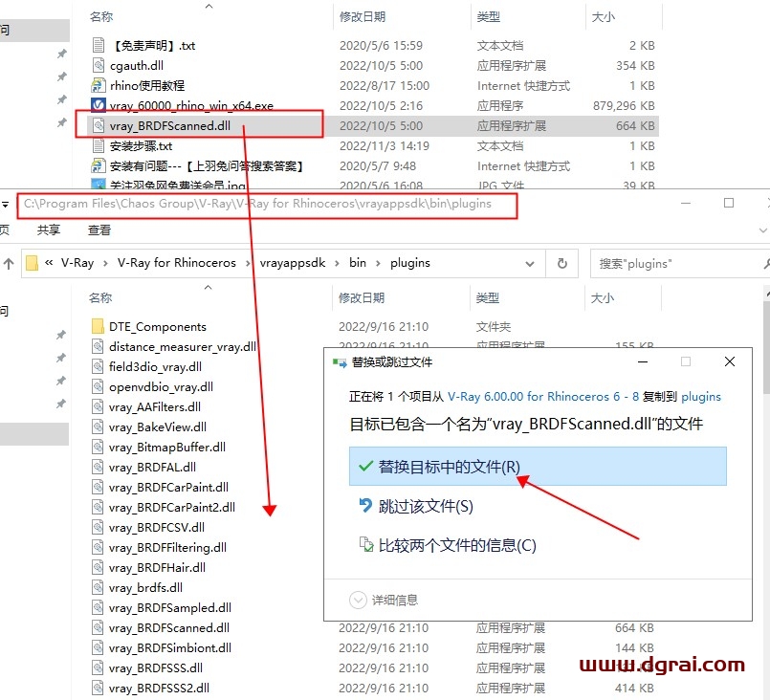This screenshot has width=770, height=700.
Task: Open the rhino使用教程 internet shortcut icon
Action: click(x=98, y=85)
